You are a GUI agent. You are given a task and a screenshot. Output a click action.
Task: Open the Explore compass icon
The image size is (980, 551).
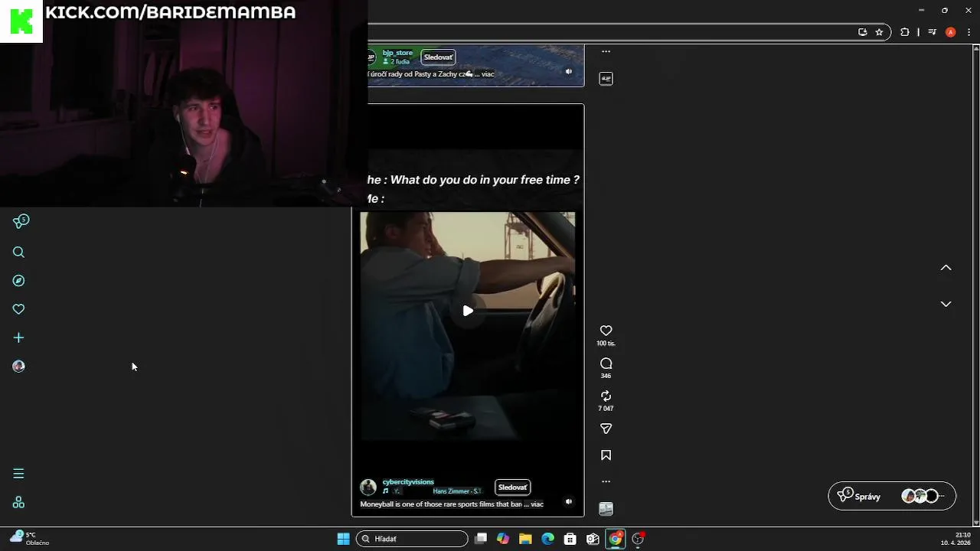pyautogui.click(x=19, y=281)
